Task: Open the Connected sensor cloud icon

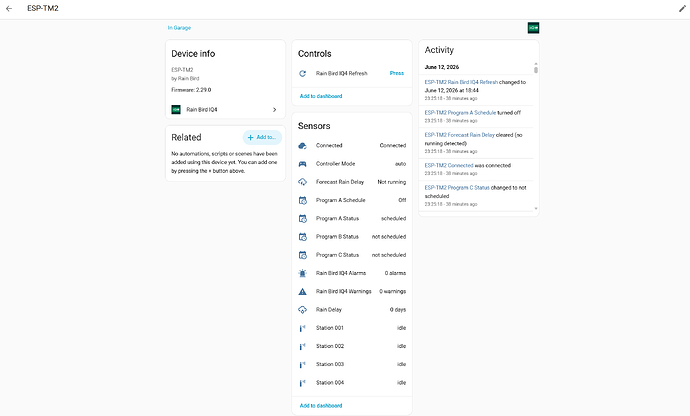Action: tap(302, 146)
